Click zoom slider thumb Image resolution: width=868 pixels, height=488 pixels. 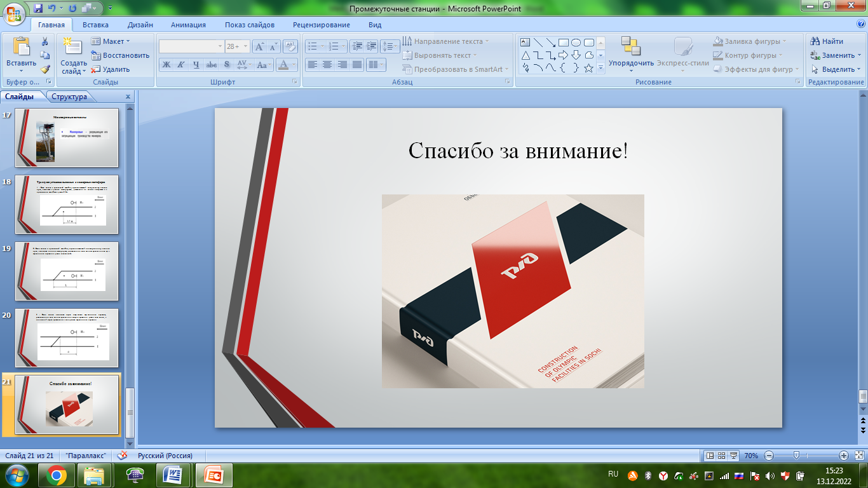(797, 456)
